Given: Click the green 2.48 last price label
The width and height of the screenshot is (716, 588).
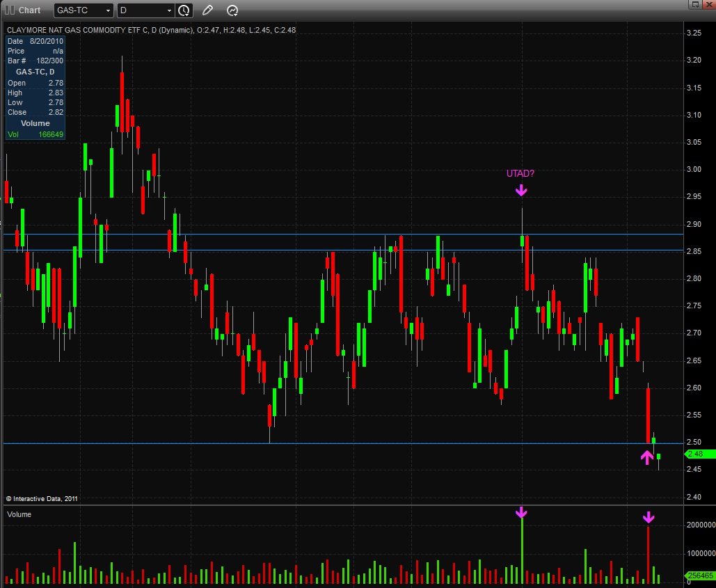Looking at the screenshot, I should tap(699, 454).
